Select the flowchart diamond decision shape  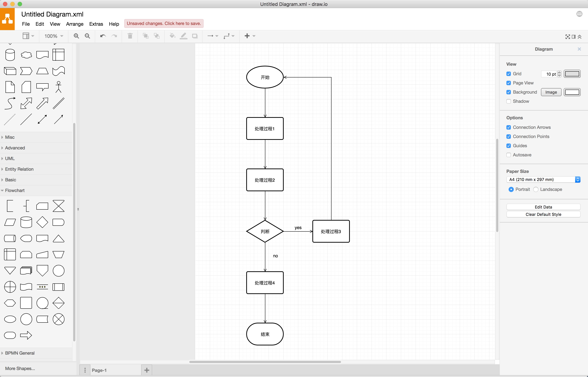click(42, 222)
